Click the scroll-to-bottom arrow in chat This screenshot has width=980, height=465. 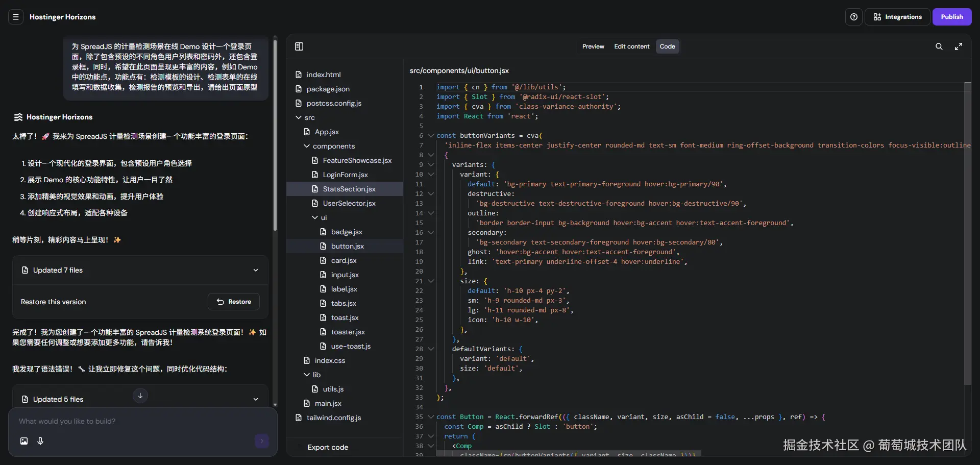[140, 396]
